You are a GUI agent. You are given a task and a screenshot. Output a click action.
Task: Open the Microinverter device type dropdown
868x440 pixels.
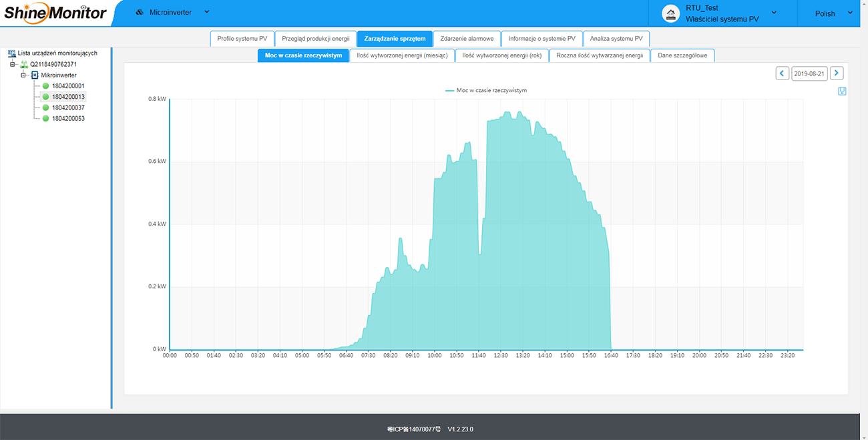(173, 13)
